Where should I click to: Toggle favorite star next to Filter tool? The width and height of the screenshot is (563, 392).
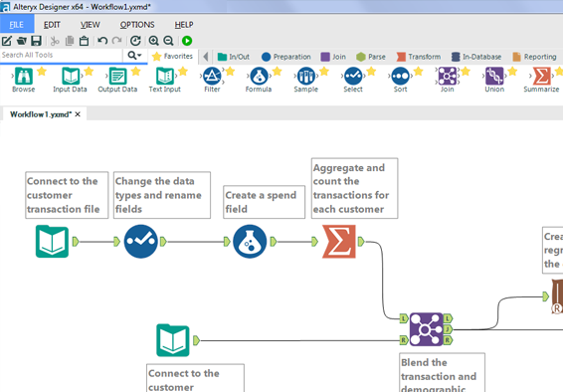[x=230, y=72]
